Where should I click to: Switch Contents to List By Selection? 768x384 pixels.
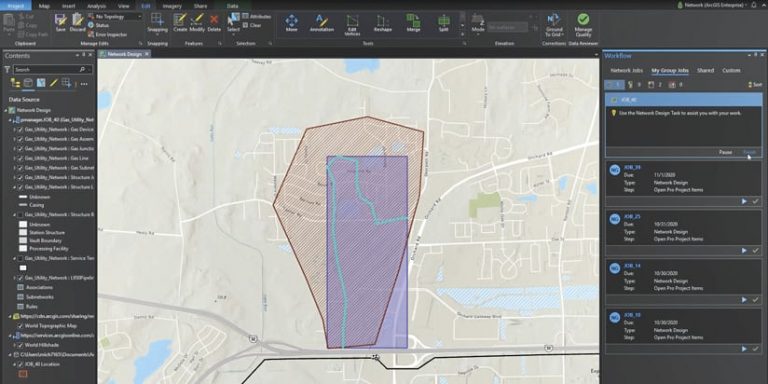click(41, 83)
